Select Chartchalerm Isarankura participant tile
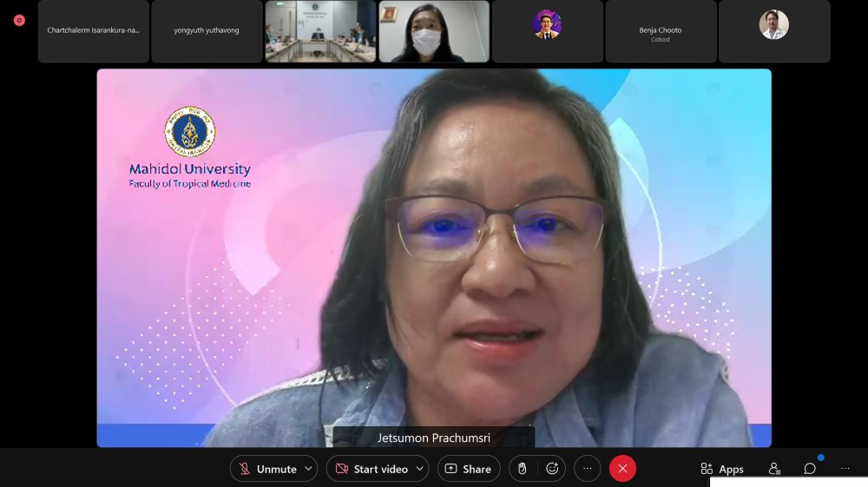The height and width of the screenshot is (487, 868). (x=93, y=31)
